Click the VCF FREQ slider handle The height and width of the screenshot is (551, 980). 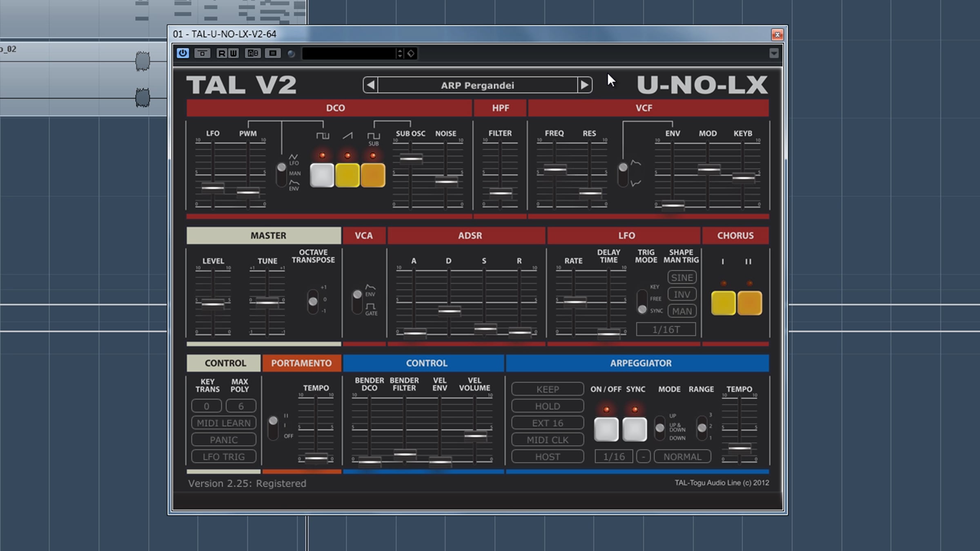555,169
